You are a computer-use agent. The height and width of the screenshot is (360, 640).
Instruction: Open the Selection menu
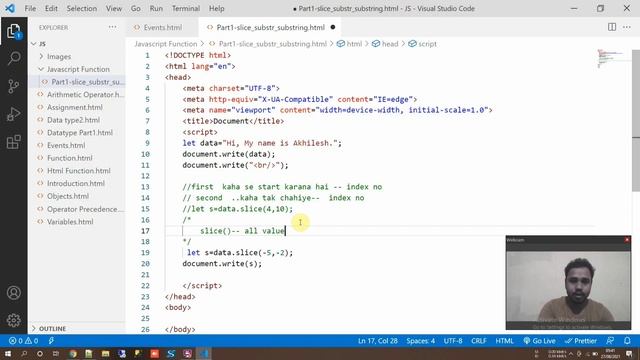(x=82, y=8)
